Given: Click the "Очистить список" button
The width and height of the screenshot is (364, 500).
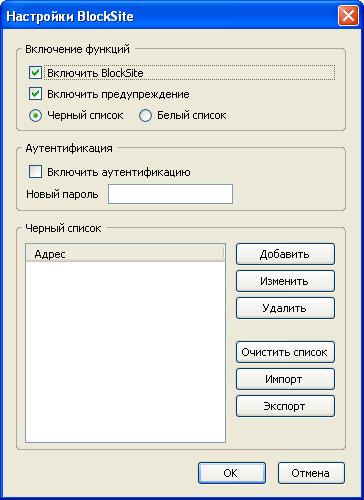Looking at the screenshot, I should 285,352.
